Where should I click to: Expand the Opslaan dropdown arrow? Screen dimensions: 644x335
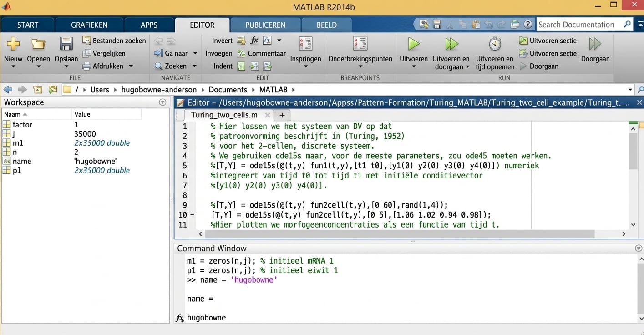click(x=66, y=67)
